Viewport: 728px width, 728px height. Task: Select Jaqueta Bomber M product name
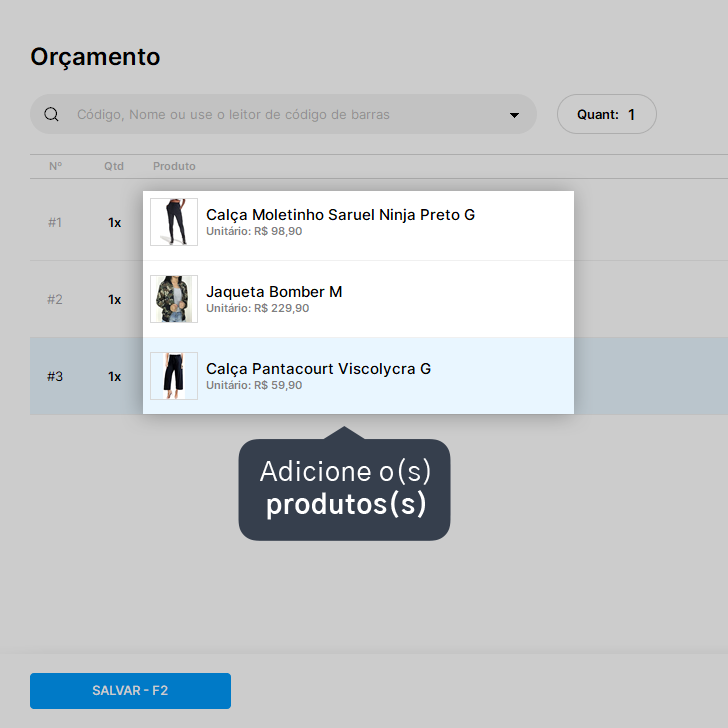pos(274,292)
